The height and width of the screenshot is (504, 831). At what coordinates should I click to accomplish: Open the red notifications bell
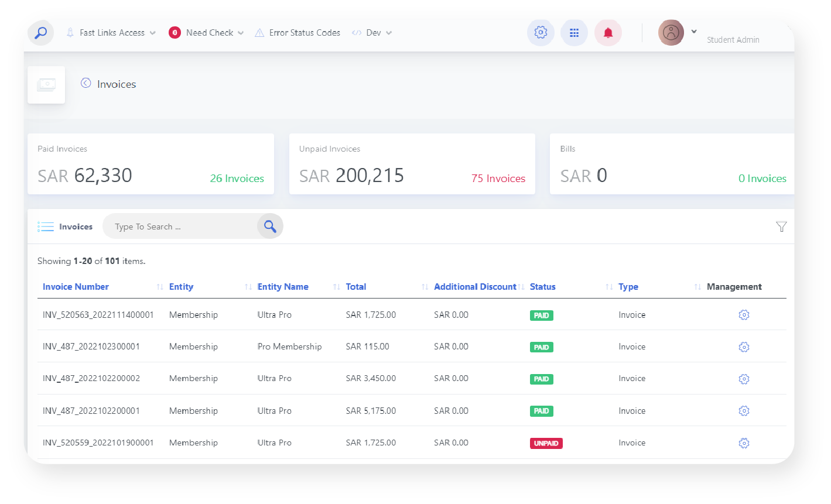(608, 33)
